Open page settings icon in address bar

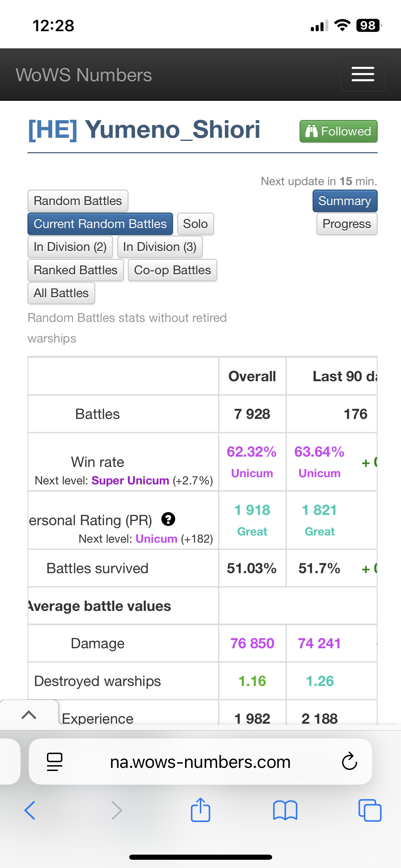coord(54,762)
